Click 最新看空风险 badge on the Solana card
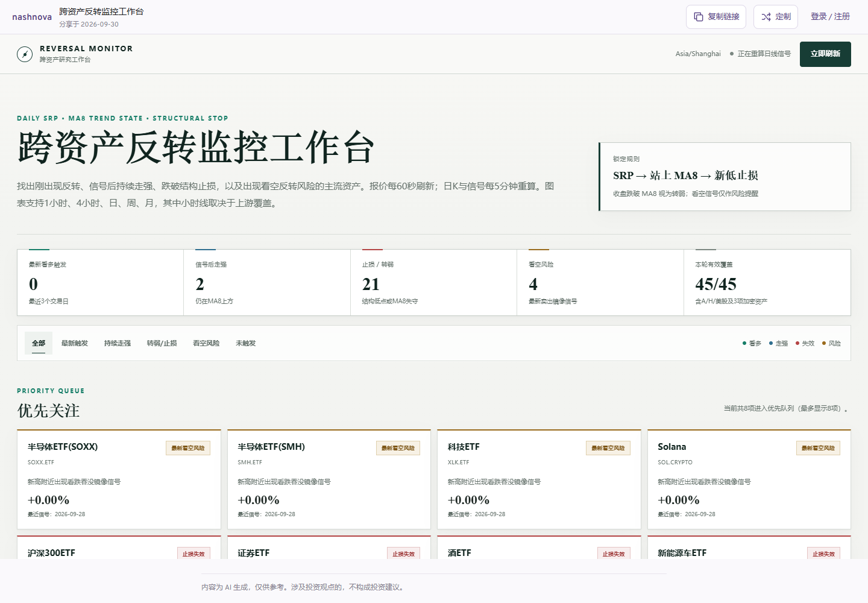 point(818,448)
